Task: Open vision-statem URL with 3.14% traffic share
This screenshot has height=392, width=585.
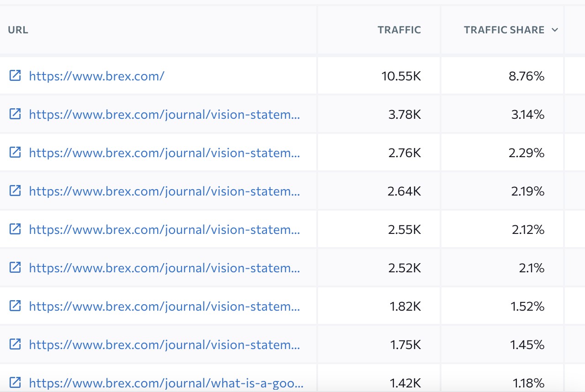Action: click(165, 114)
